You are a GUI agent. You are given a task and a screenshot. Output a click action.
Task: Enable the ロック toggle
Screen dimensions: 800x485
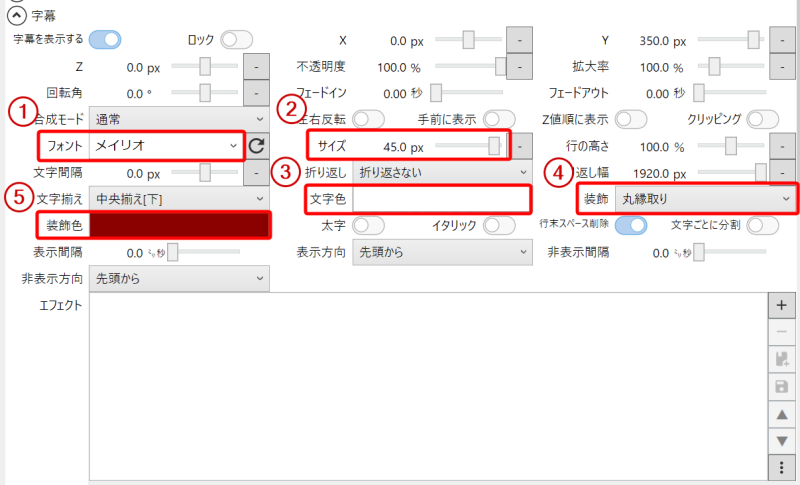pyautogui.click(x=236, y=40)
